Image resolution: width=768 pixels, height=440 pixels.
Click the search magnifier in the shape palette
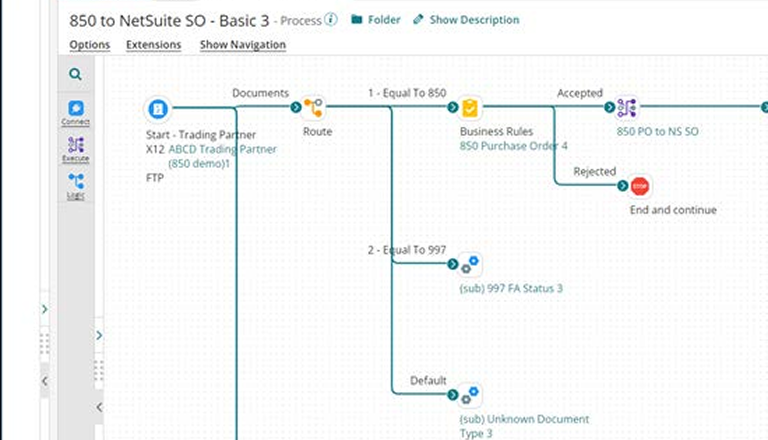pyautogui.click(x=76, y=74)
